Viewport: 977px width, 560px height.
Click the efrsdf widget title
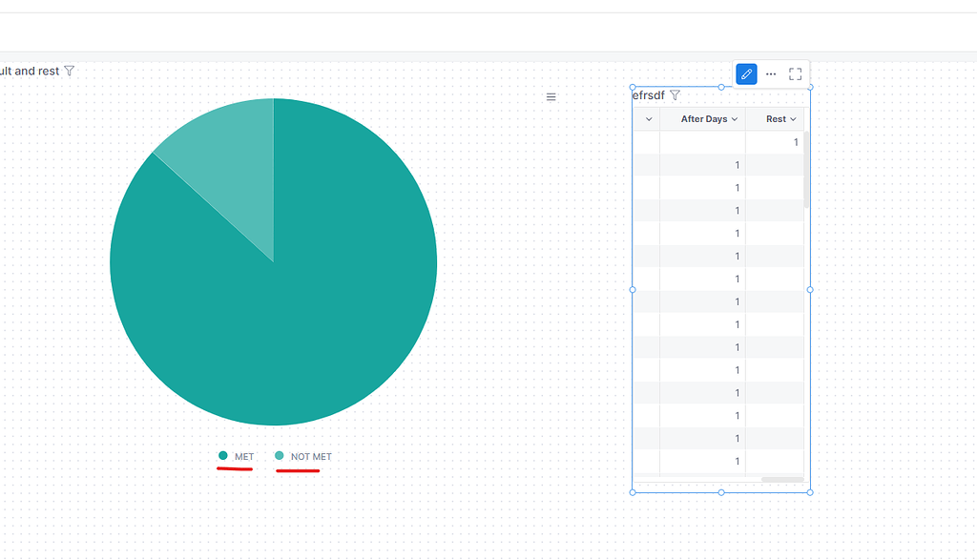pyautogui.click(x=649, y=94)
